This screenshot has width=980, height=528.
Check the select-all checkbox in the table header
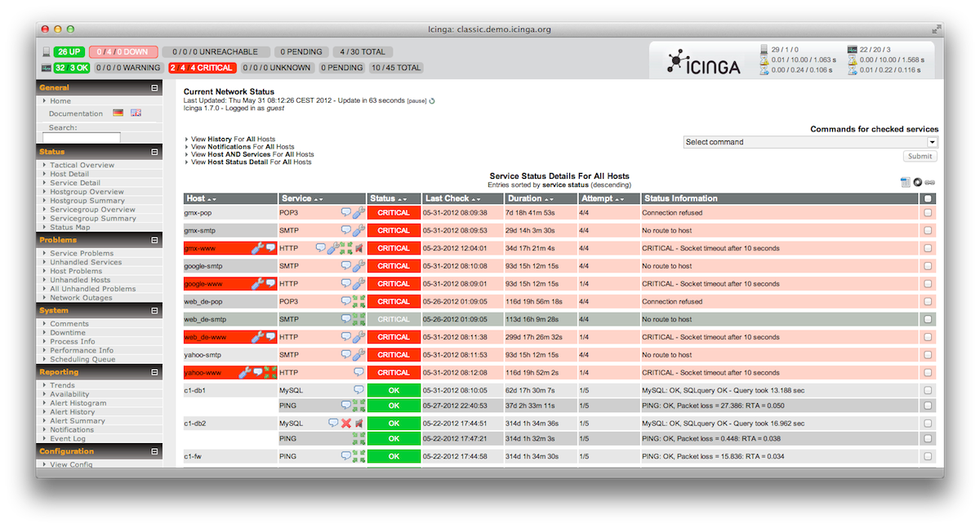click(x=927, y=198)
